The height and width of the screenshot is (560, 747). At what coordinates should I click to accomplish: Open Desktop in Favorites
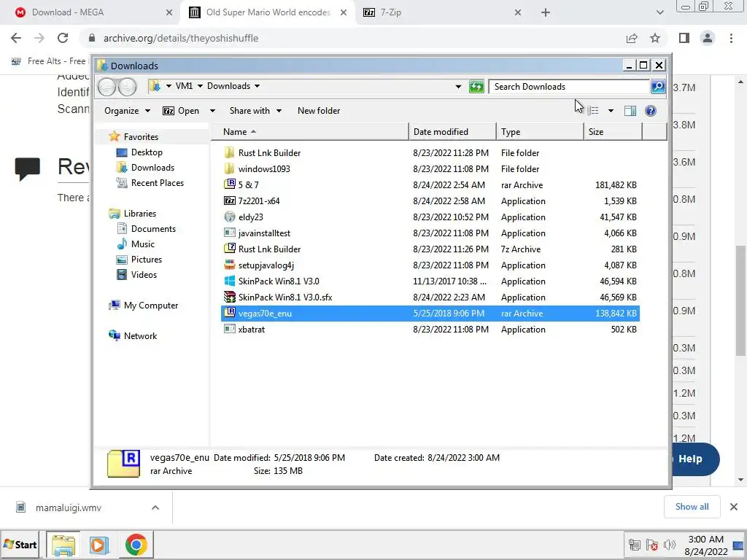(x=147, y=152)
